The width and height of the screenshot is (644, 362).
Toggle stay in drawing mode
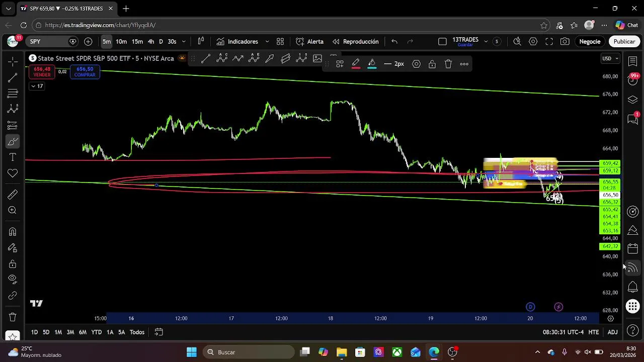pyautogui.click(x=13, y=248)
